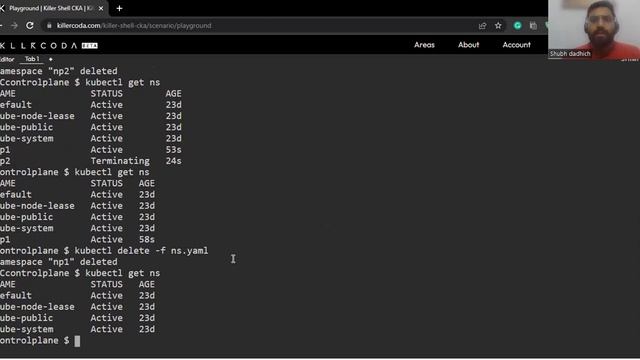
Task: Click the Shubh dadhich webcam thumbnail
Action: (594, 29)
